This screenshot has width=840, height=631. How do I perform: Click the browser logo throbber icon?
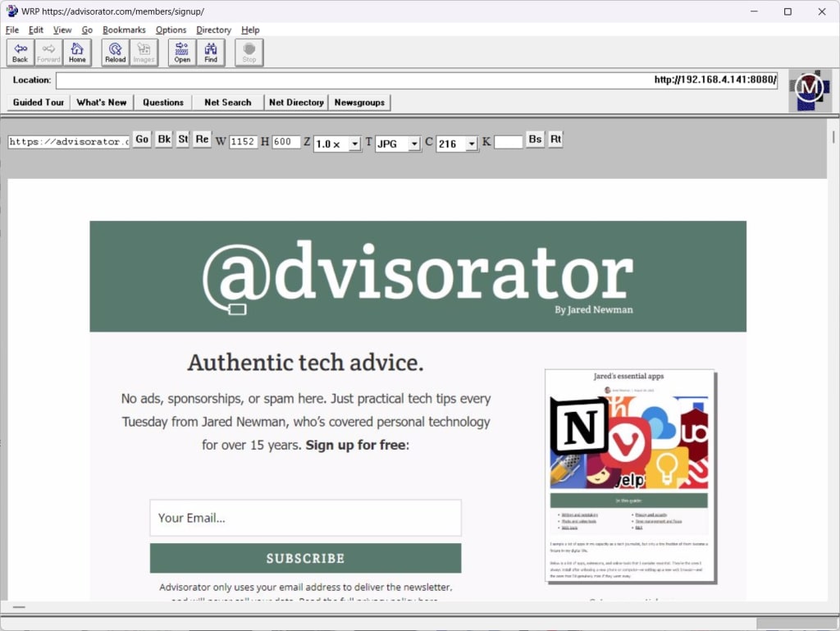(810, 90)
